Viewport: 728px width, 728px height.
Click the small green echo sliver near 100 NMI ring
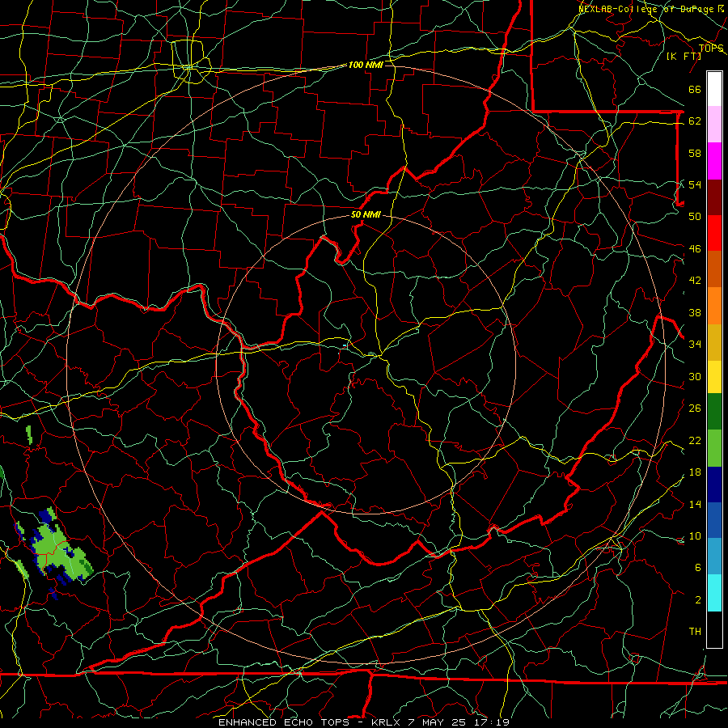tap(29, 435)
